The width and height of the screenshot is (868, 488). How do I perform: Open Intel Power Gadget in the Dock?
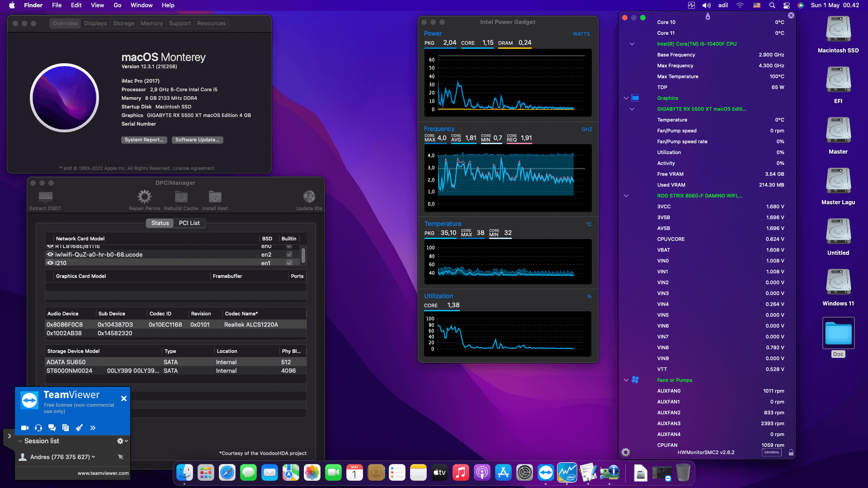point(567,473)
